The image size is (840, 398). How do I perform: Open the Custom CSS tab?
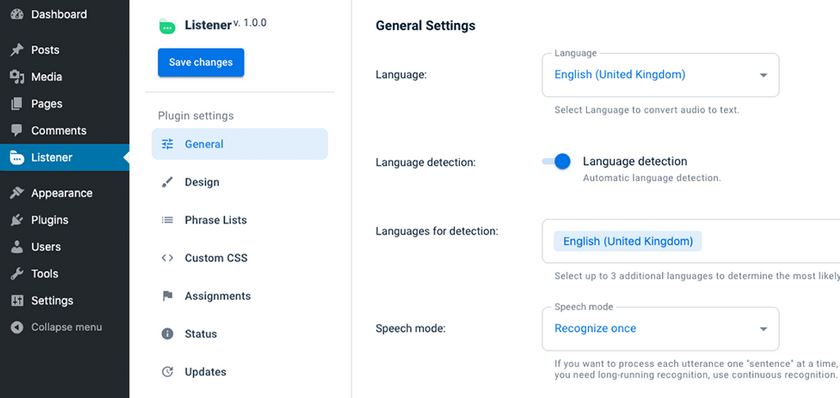point(239,258)
